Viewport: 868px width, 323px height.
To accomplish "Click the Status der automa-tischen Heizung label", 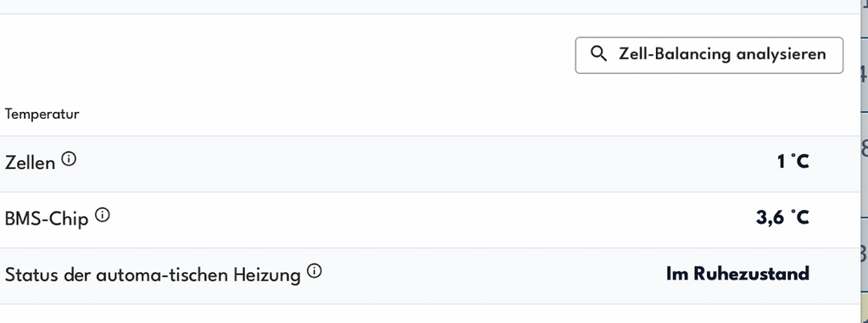I will point(153,275).
